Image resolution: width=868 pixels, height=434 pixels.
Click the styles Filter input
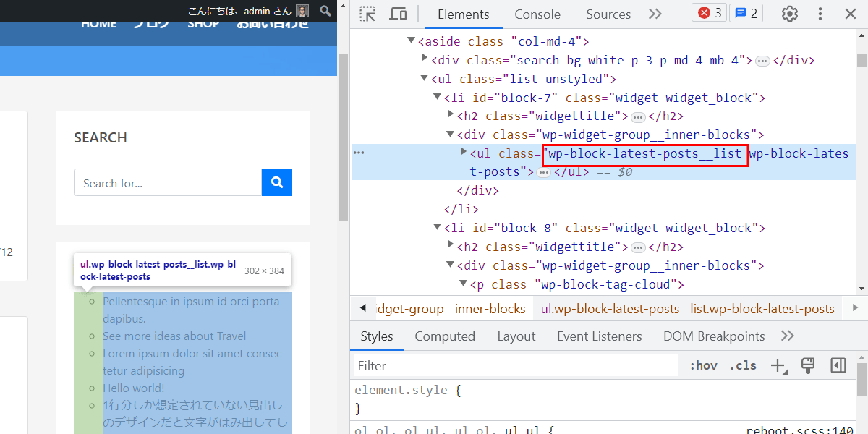pyautogui.click(x=516, y=366)
